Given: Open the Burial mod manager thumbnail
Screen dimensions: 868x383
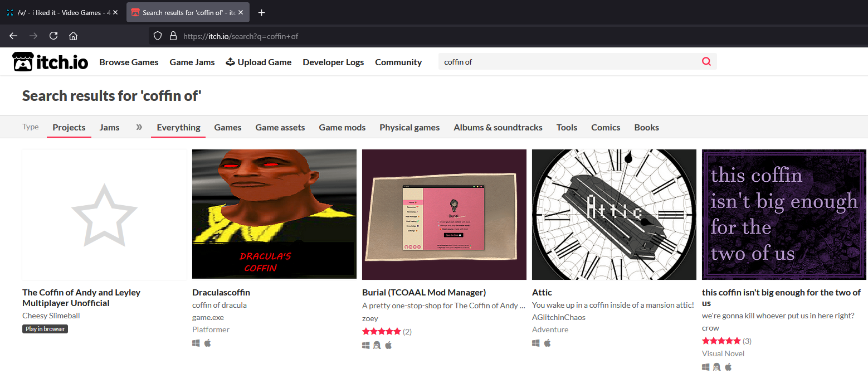Looking at the screenshot, I should click(x=444, y=214).
